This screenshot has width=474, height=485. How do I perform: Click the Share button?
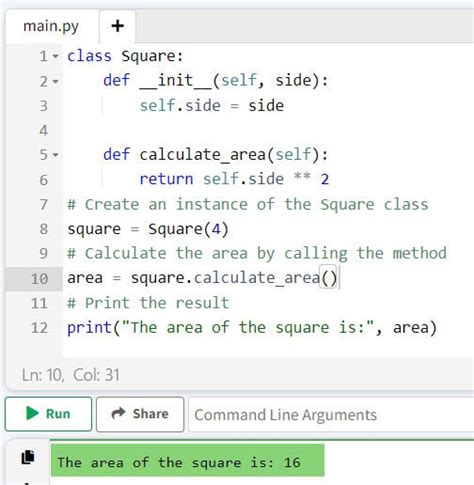[x=140, y=414]
